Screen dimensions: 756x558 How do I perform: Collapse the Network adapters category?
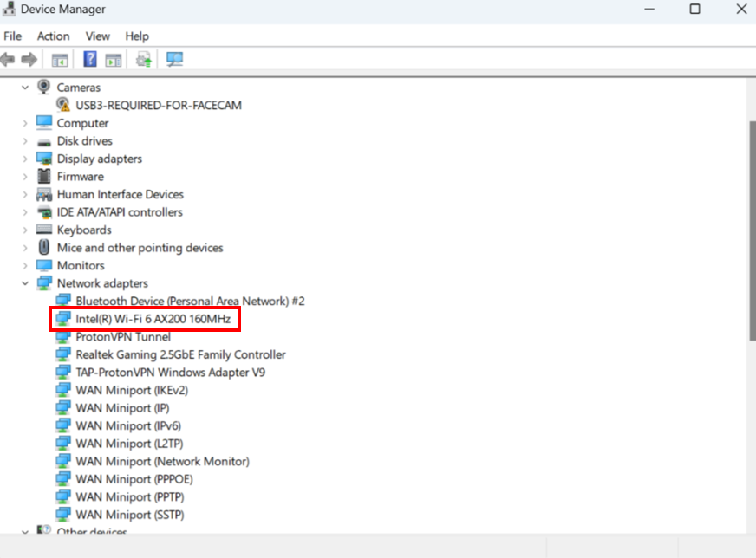[24, 282]
